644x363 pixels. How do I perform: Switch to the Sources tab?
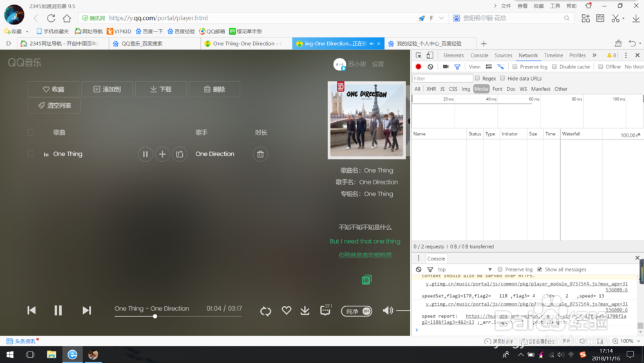point(503,55)
